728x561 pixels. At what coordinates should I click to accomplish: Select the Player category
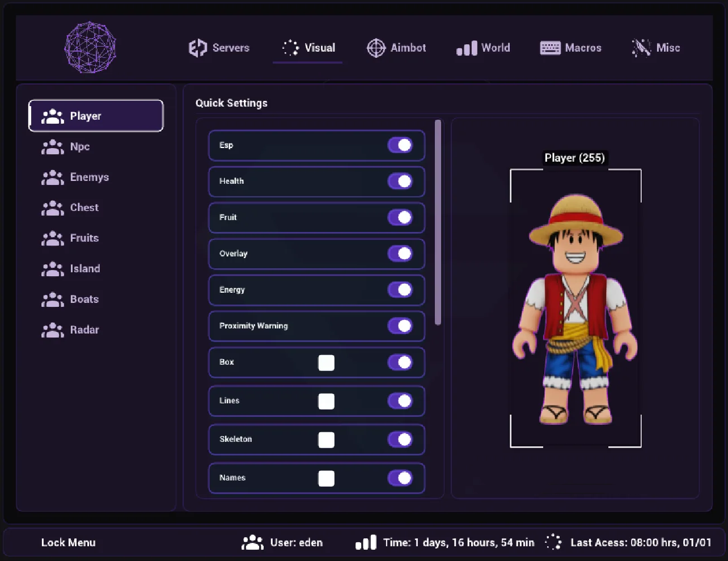click(x=96, y=116)
